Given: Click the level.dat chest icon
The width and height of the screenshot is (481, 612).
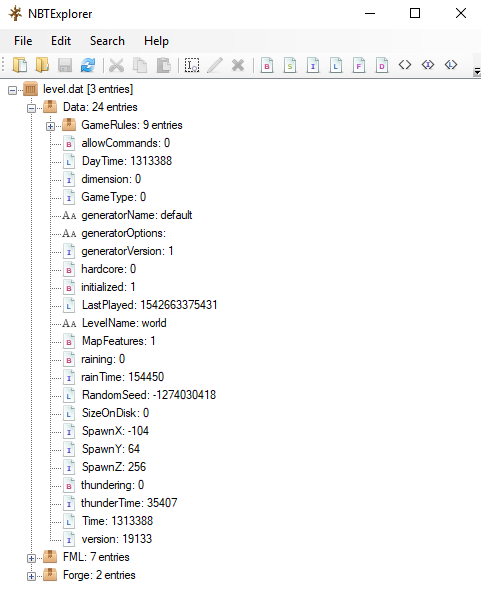Looking at the screenshot, I should point(30,89).
